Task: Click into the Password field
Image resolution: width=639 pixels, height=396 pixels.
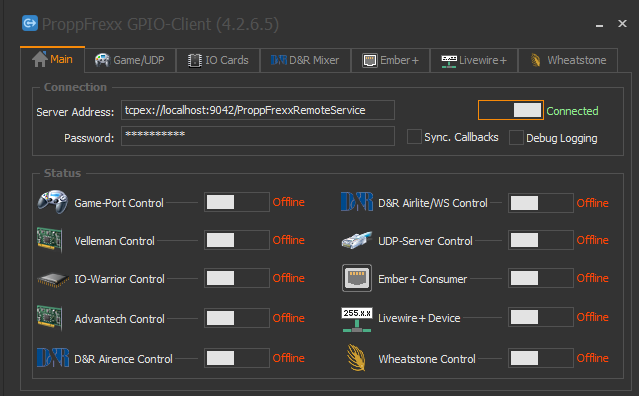Action: tap(258, 136)
